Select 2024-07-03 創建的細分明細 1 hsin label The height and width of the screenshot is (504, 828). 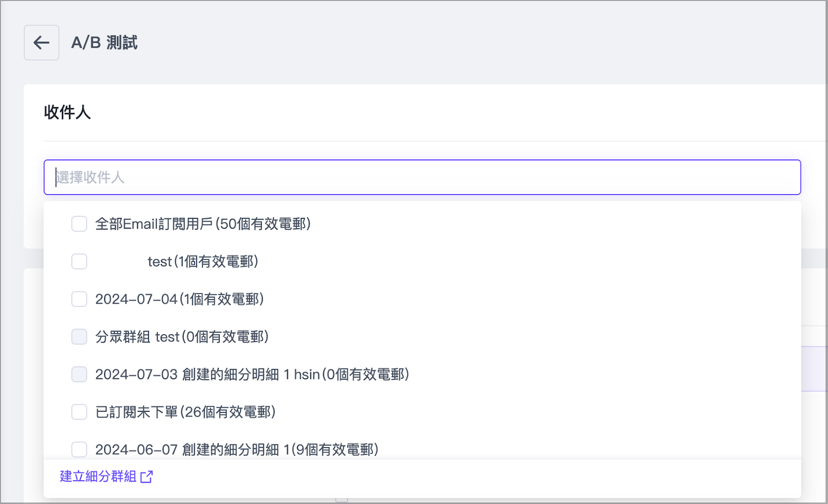[x=252, y=374]
